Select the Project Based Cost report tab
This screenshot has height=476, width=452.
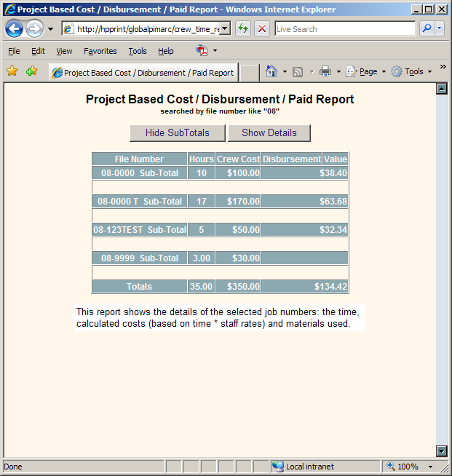tap(143, 73)
